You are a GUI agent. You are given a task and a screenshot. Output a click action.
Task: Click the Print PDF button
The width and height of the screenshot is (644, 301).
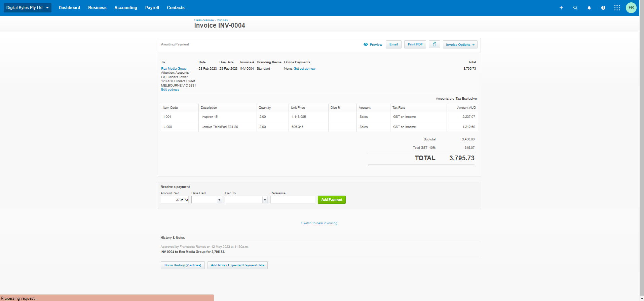point(415,44)
